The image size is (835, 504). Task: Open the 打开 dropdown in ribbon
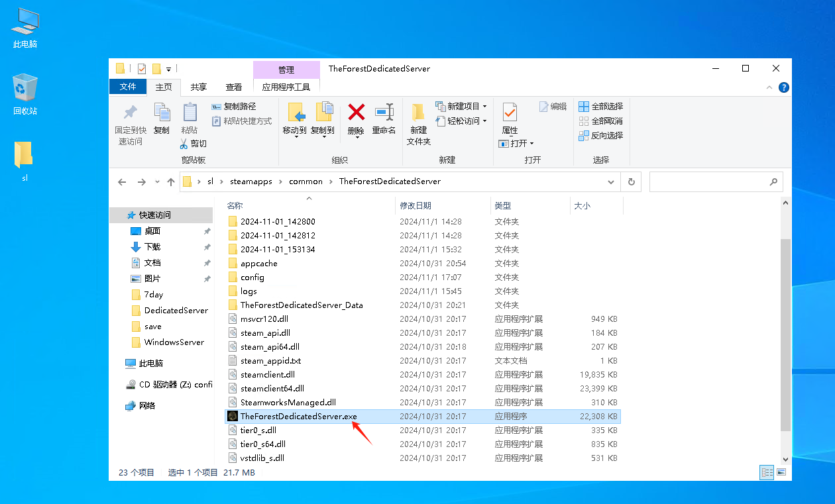point(516,144)
